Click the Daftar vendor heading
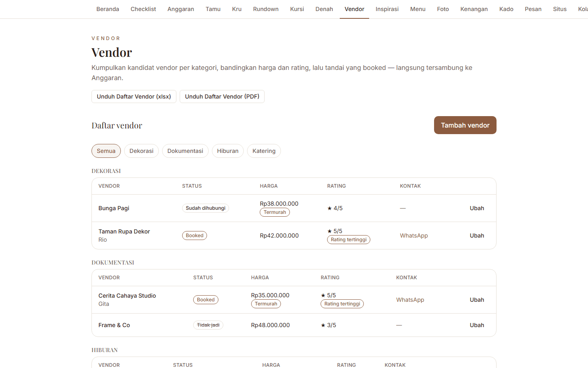Screen dimensions: 588x368 [117, 126]
